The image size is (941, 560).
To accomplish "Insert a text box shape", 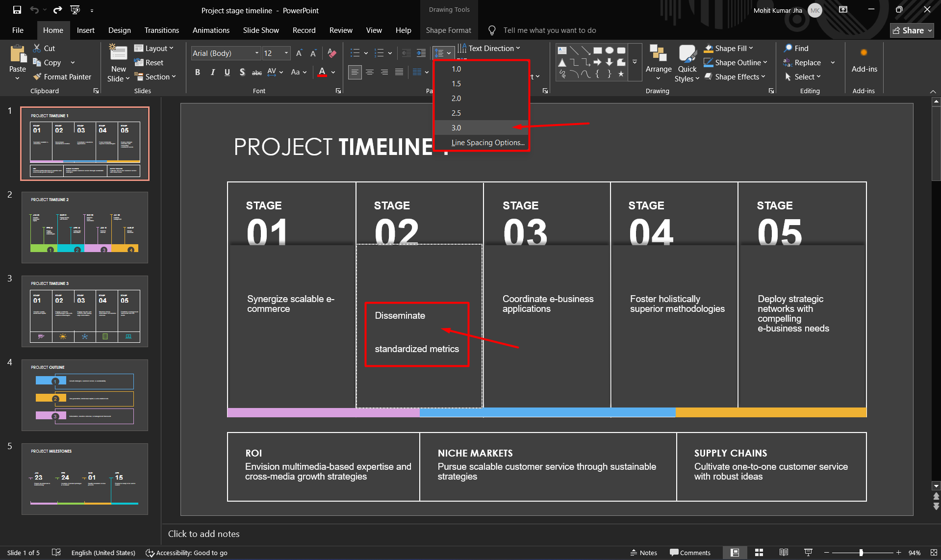I will [562, 50].
